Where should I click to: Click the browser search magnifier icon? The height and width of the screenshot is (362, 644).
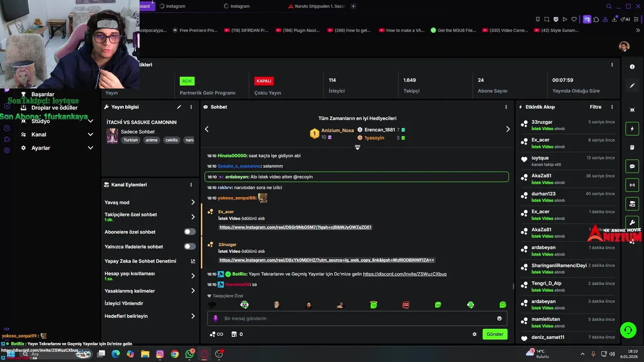point(609,7)
